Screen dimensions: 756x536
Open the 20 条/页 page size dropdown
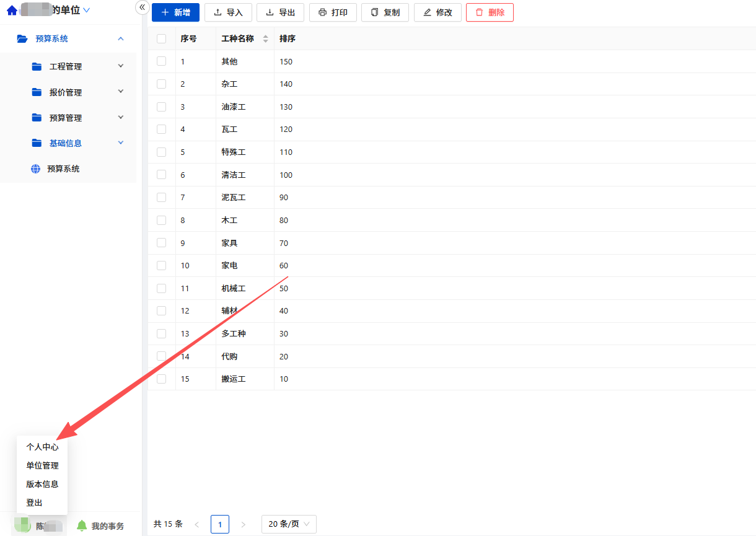pyautogui.click(x=289, y=524)
